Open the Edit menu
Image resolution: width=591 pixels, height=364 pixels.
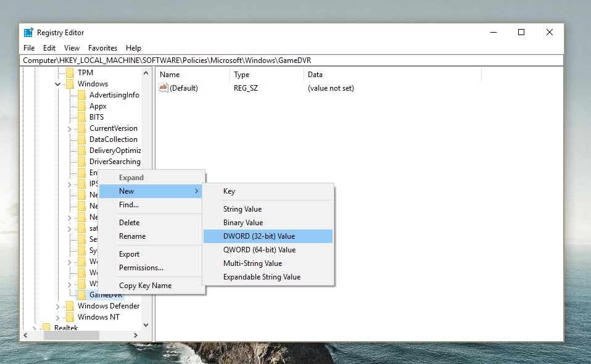coord(49,48)
